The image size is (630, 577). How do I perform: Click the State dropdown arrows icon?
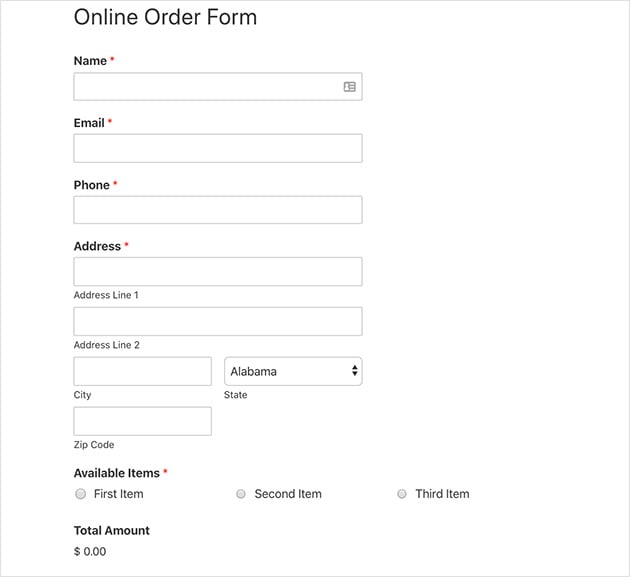tap(354, 370)
